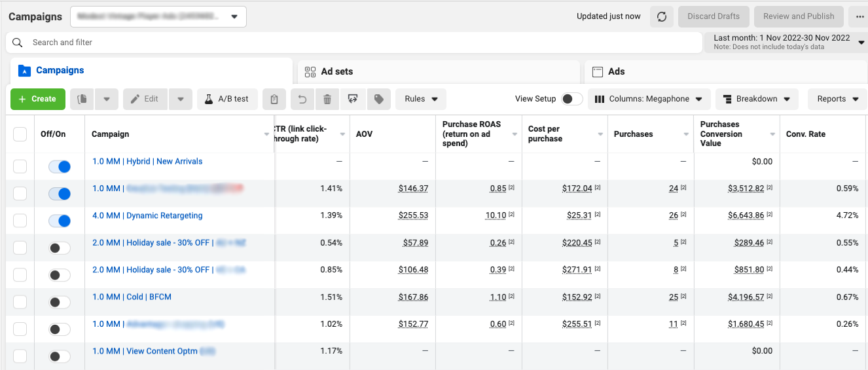Screen dimensions: 868x370
Task: Click the refresh data icon
Action: point(662,16)
